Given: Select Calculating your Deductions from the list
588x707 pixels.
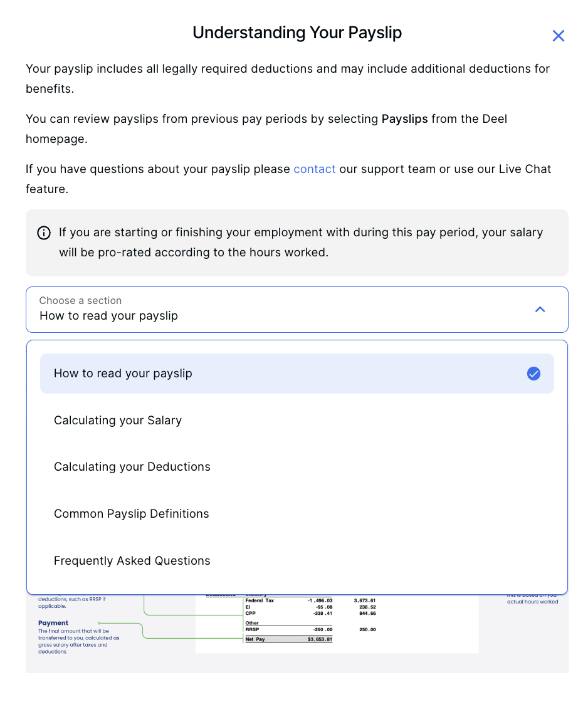Looking at the screenshot, I should pos(132,467).
